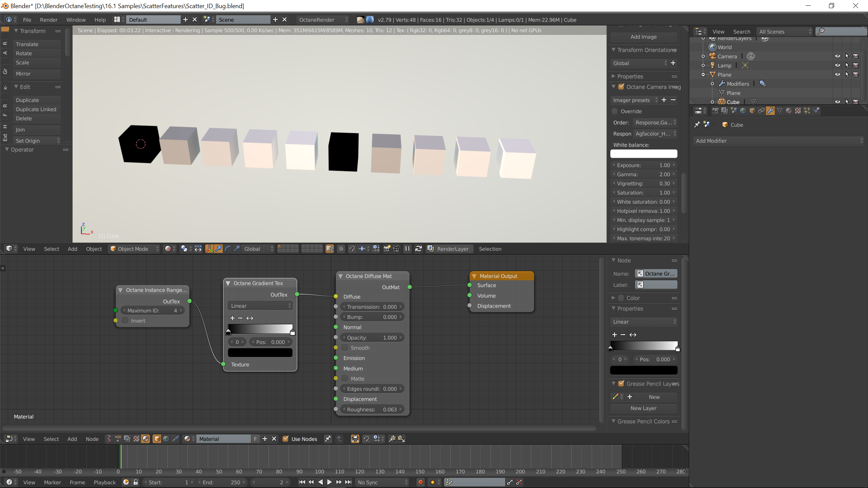The height and width of the screenshot is (488, 868).
Task: Open the Render properties camera tab
Action: click(x=715, y=110)
